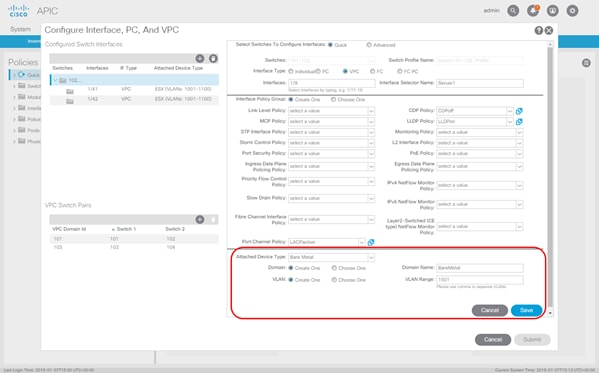This screenshot has height=373, width=599.
Task: Select Choose One for Interface Policy Group
Action: 333,99
